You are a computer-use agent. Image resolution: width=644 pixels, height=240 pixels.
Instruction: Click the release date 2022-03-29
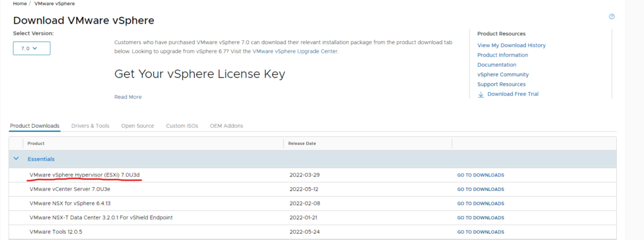pyautogui.click(x=304, y=175)
